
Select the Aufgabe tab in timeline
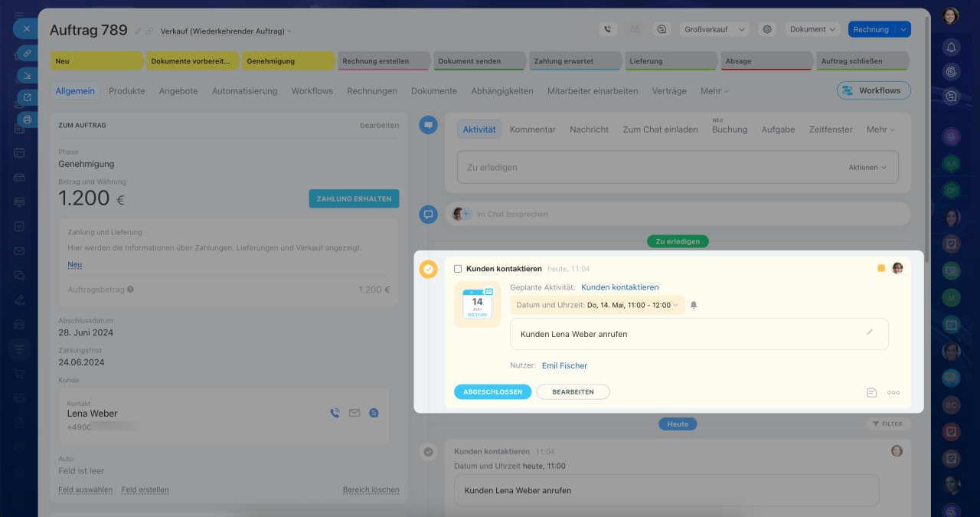click(x=778, y=129)
